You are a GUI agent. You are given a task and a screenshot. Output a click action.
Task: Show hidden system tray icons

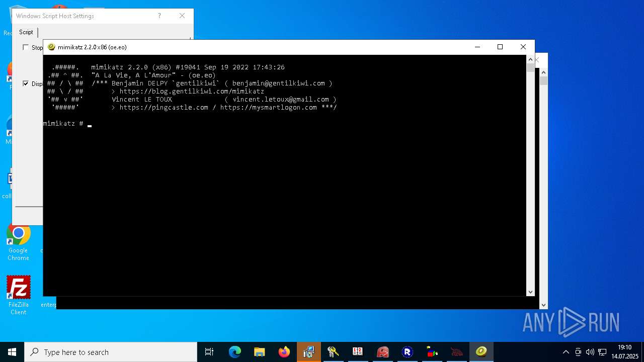click(x=566, y=352)
